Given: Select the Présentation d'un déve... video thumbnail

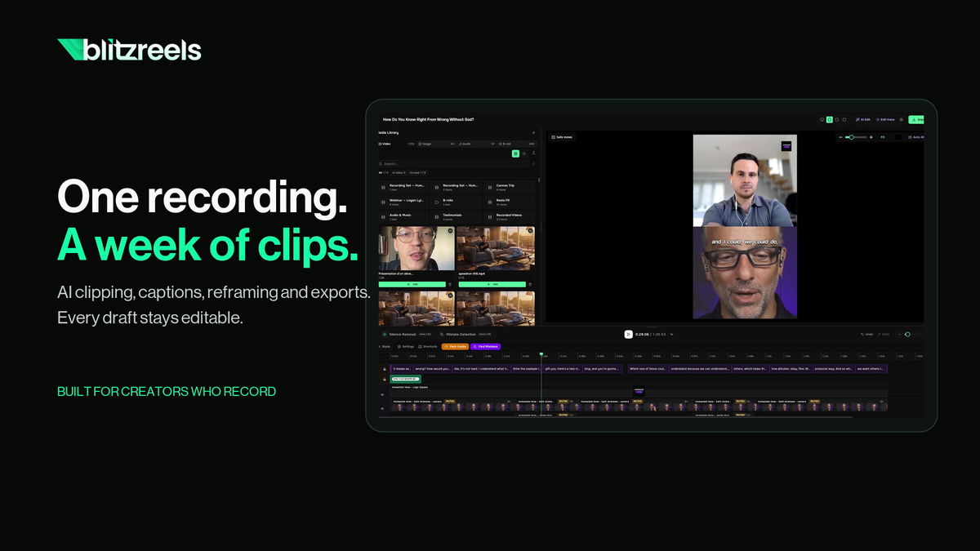Looking at the screenshot, I should (x=416, y=248).
